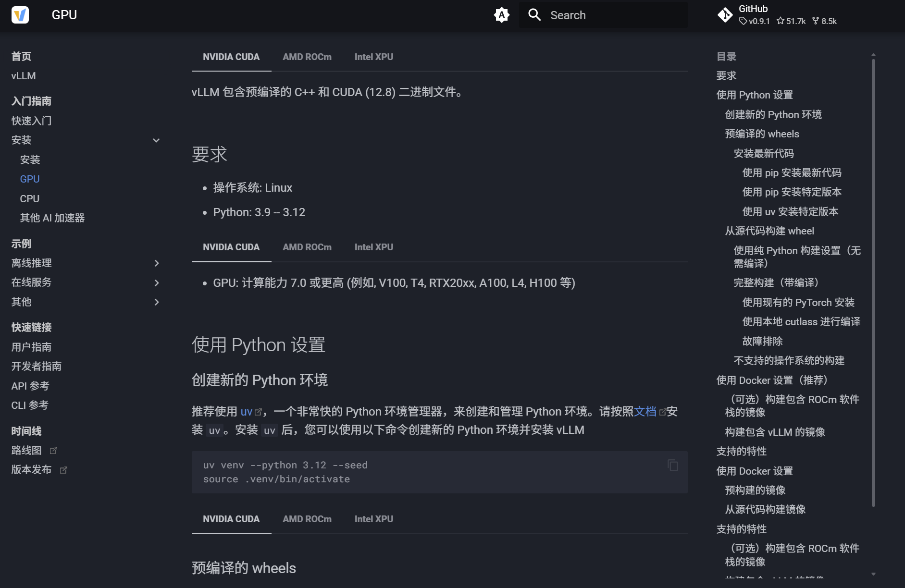Collapse the 安装 section in the sidebar
905x588 pixels.
coord(156,140)
